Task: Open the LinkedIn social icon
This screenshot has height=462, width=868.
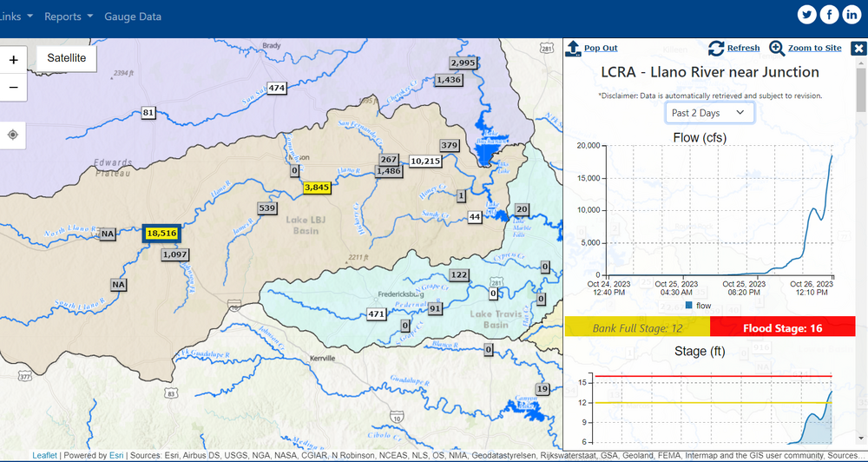Action: (852, 15)
